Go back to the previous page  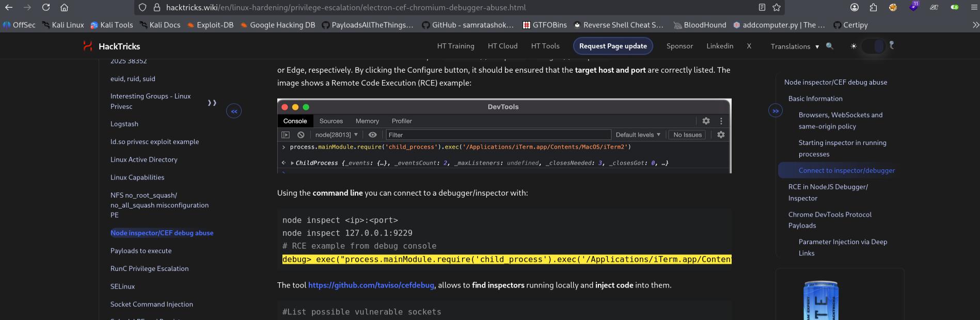[x=9, y=7]
